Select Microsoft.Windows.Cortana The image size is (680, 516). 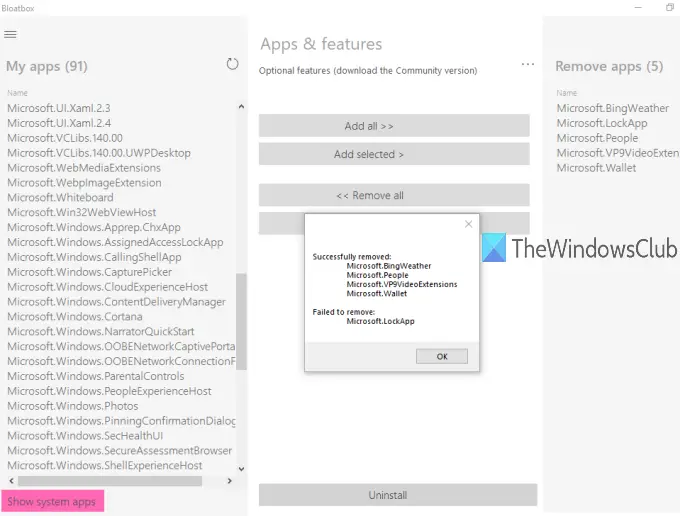(x=75, y=317)
